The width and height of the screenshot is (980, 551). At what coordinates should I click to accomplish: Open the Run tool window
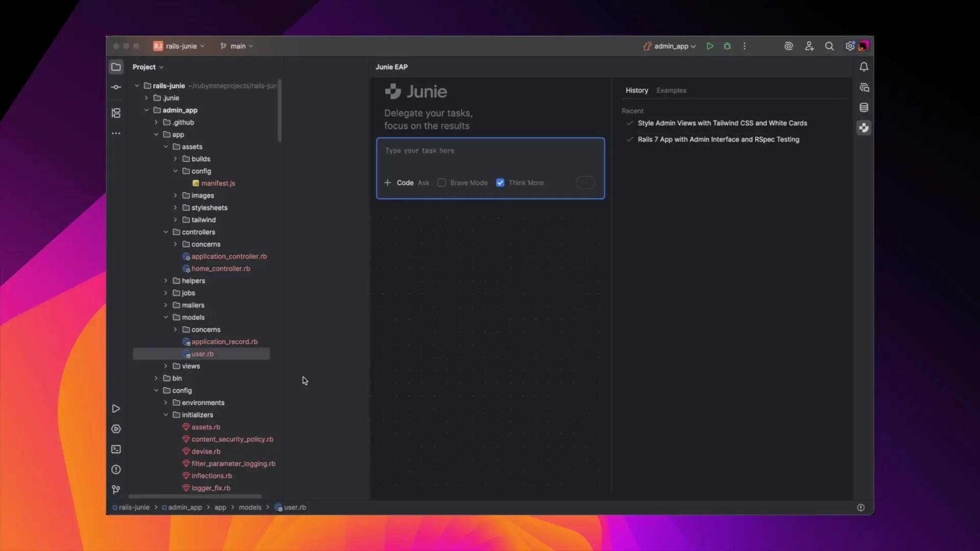[x=116, y=409]
